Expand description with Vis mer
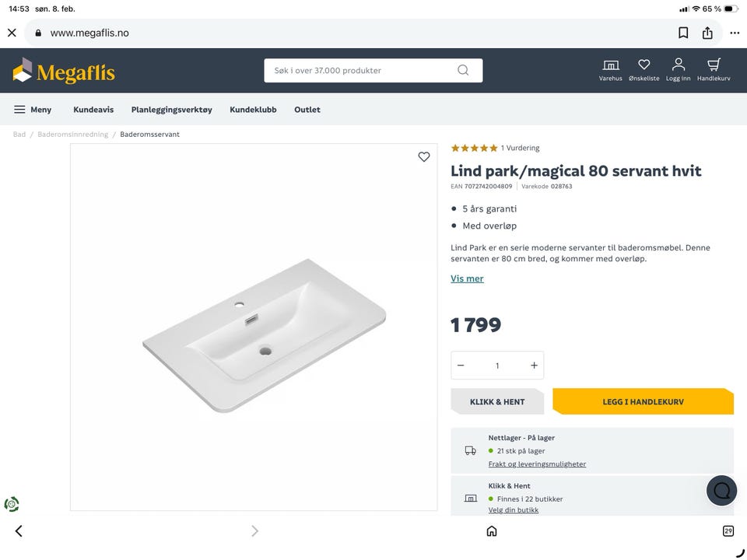 click(x=467, y=278)
